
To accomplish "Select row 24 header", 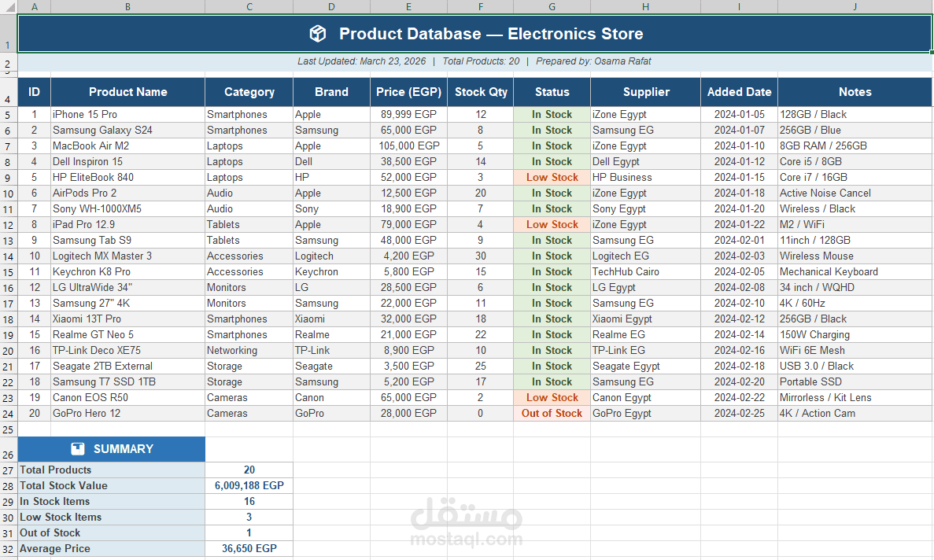I will pos(8,414).
